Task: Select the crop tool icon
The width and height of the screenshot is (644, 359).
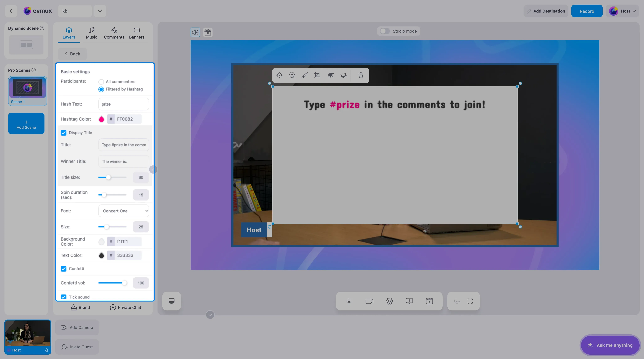Action: tap(317, 75)
